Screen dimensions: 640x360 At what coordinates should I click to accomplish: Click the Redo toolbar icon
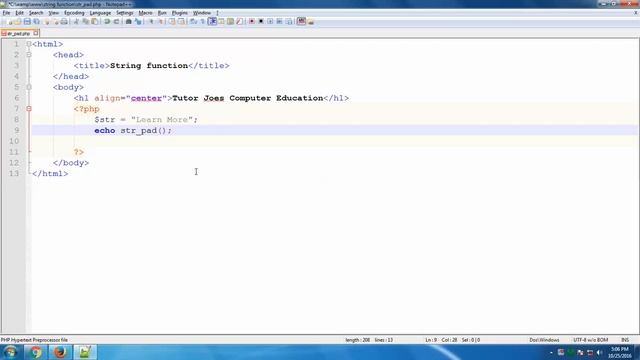coord(116,21)
